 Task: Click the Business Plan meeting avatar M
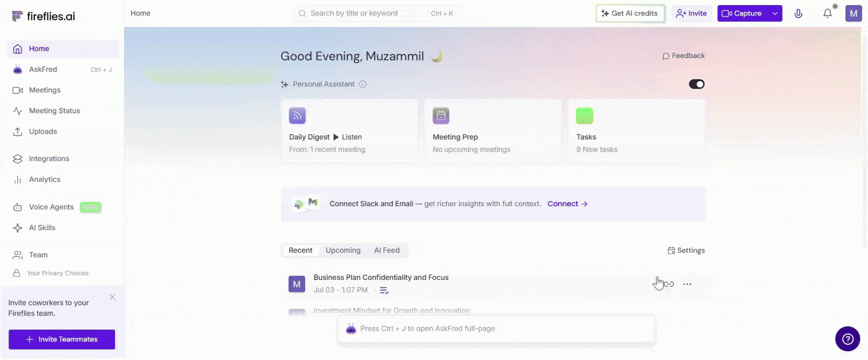coord(297,284)
